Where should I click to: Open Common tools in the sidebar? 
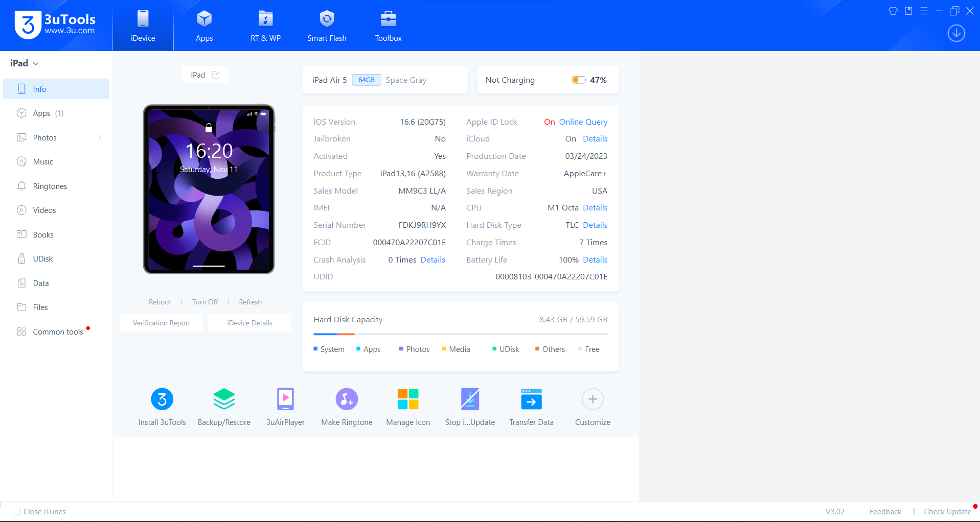click(x=56, y=332)
